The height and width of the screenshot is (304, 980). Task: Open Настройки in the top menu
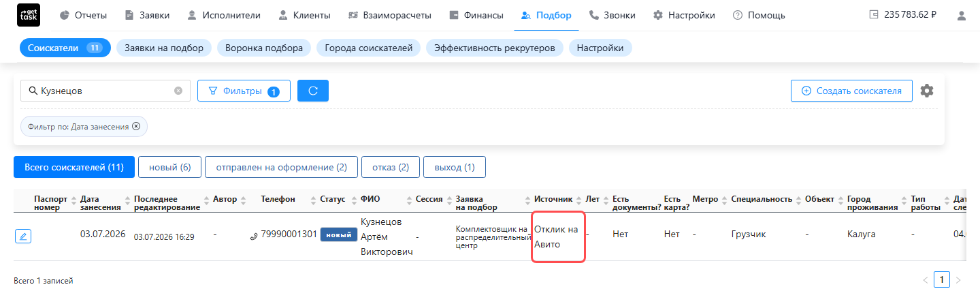tap(684, 15)
